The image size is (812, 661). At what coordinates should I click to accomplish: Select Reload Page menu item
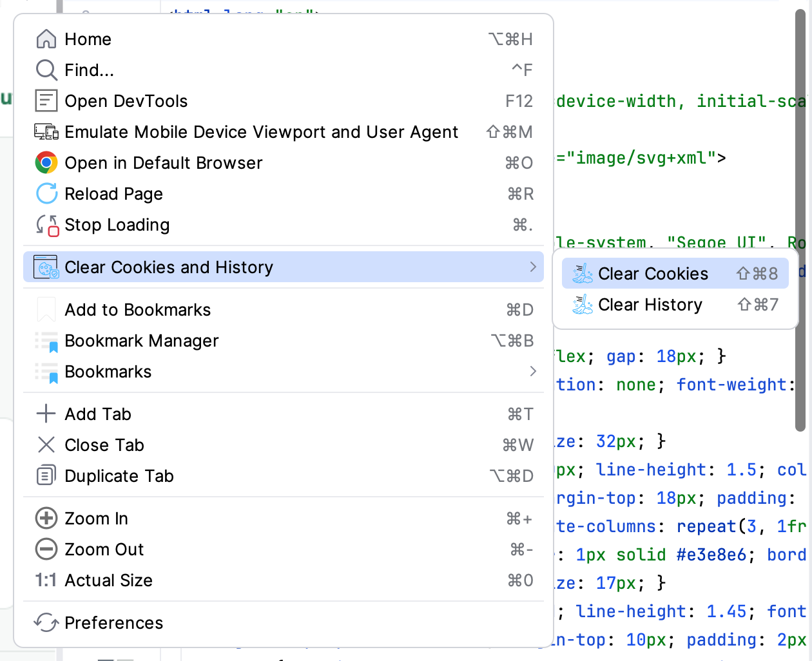tap(284, 194)
